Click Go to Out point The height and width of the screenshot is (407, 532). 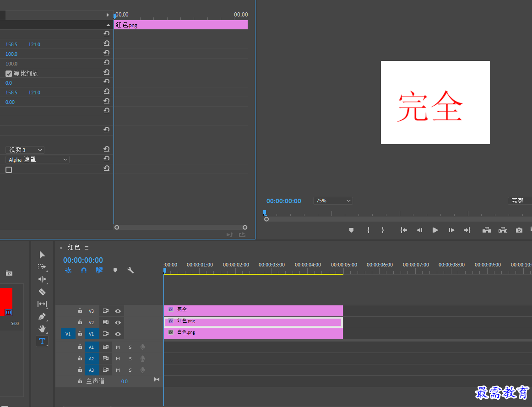(x=467, y=230)
